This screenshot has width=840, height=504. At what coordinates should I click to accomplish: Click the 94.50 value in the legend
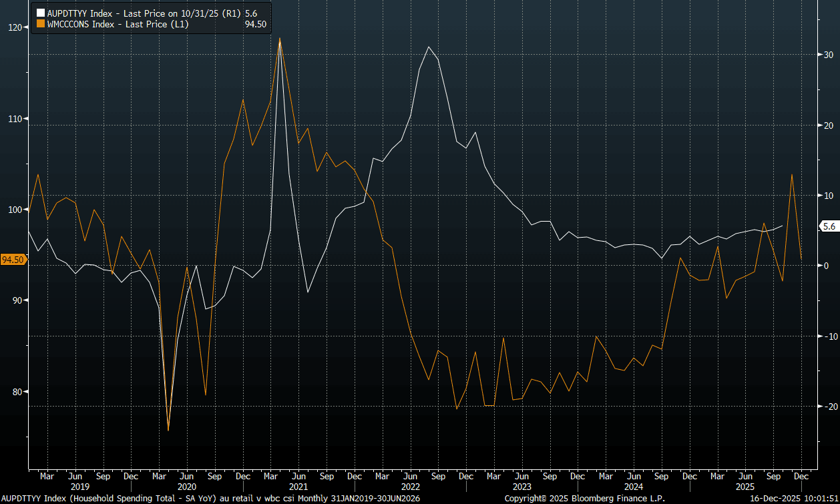(256, 24)
